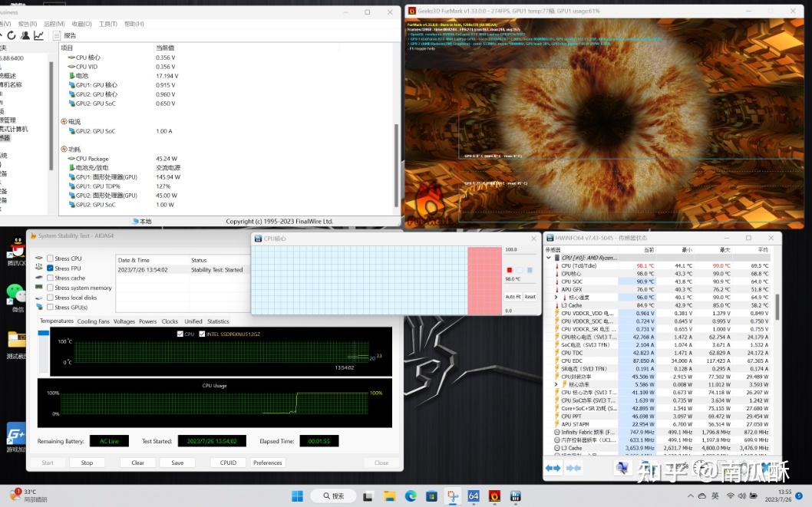Open the graph icon in AIDA64 toolbar

tap(38, 35)
